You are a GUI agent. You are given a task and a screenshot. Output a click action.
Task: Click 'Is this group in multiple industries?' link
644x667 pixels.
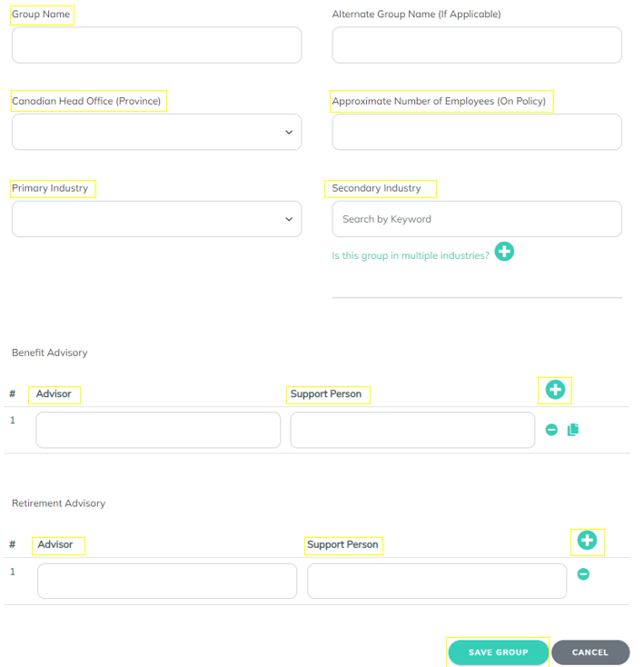(411, 255)
